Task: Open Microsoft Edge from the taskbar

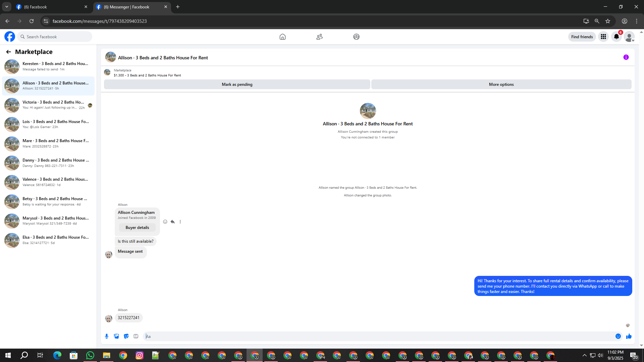Action: (57, 355)
